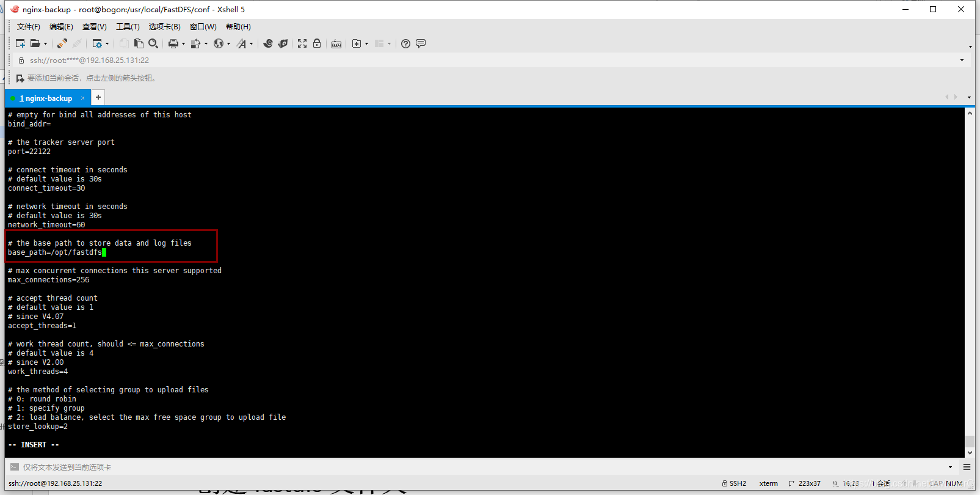Expand the Font dropdown arrow
Screen dimensions: 980x495
click(251, 44)
